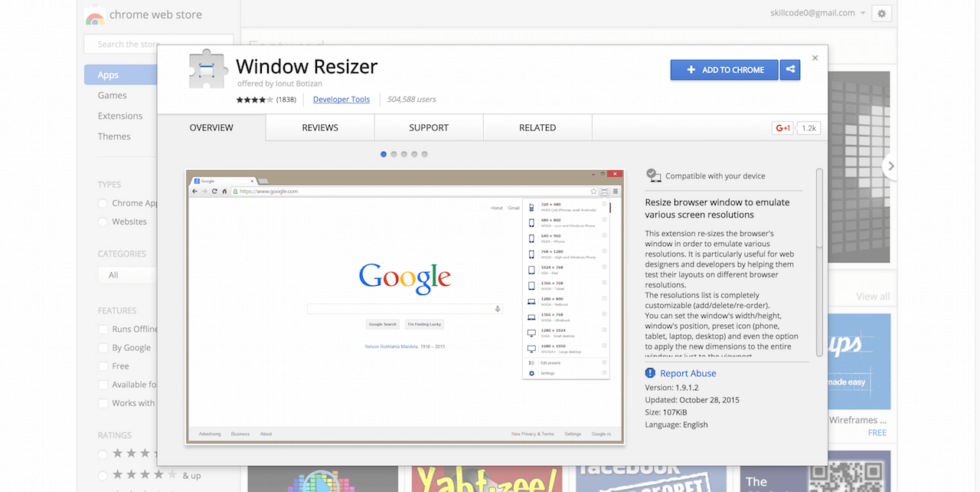The image size is (980, 492).
Task: Select the first screenshot carousel dot
Action: coord(384,154)
